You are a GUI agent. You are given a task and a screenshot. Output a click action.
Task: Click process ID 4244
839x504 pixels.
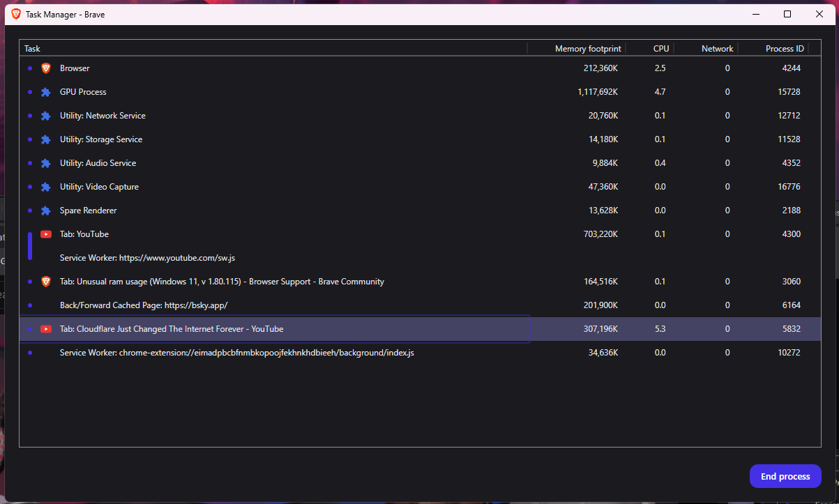pyautogui.click(x=792, y=68)
